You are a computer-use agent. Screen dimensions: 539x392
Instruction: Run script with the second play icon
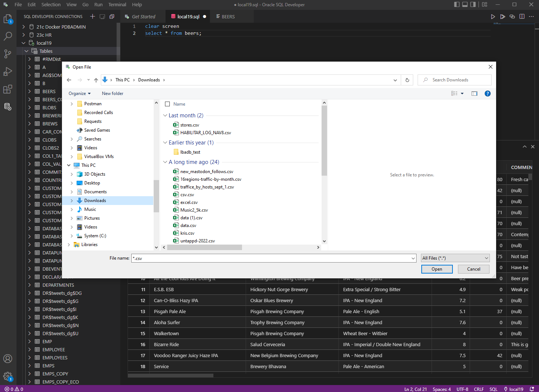(x=502, y=17)
